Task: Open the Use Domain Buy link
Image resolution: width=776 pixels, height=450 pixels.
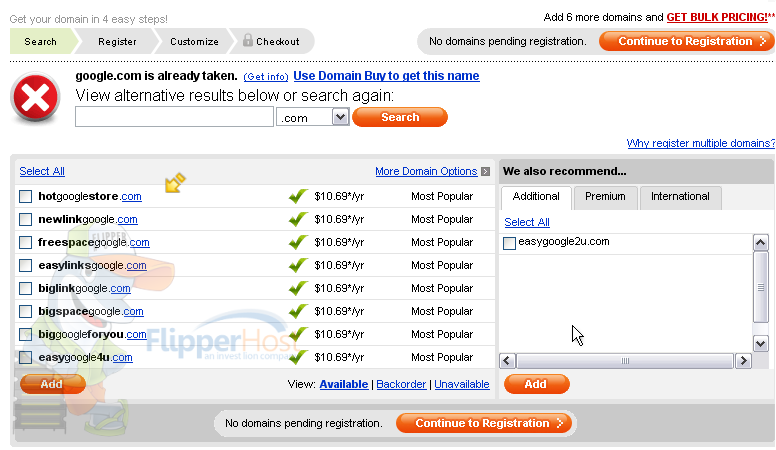Action: pos(386,76)
